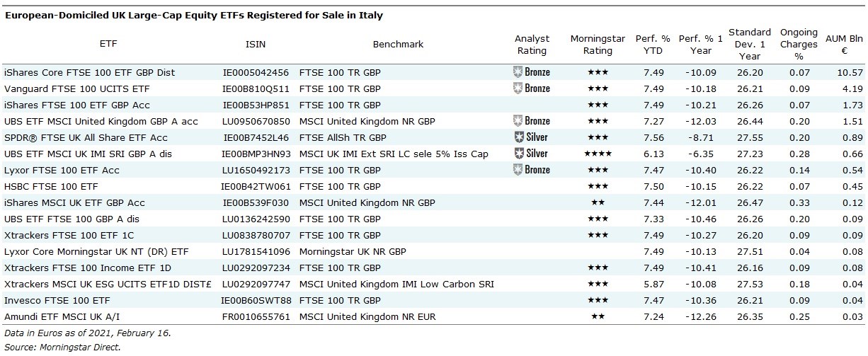Click the Bronze badge for UBS MSCI United Kingdom acc
This screenshot has height=356, width=868.
pyautogui.click(x=532, y=121)
